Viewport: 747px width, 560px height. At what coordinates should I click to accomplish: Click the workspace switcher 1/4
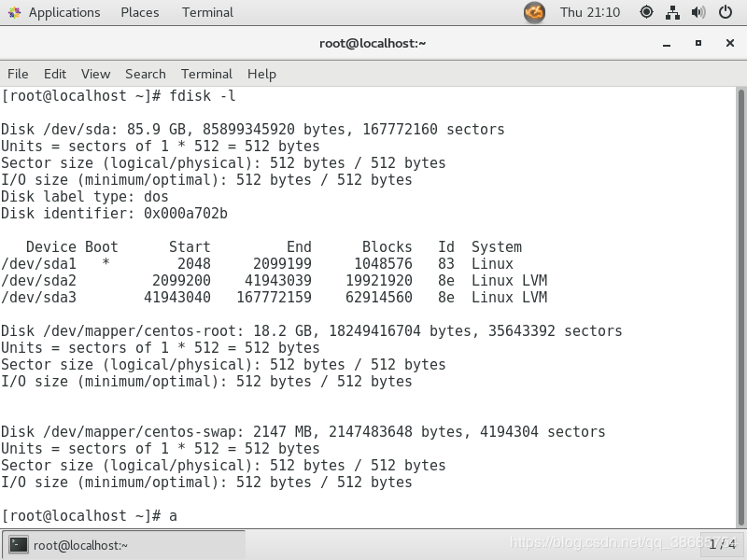tap(721, 544)
